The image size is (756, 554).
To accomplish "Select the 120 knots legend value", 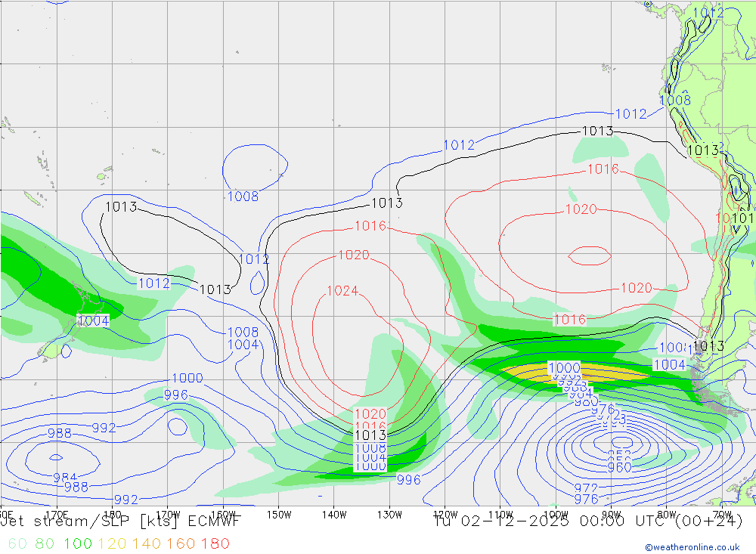I will [x=112, y=544].
